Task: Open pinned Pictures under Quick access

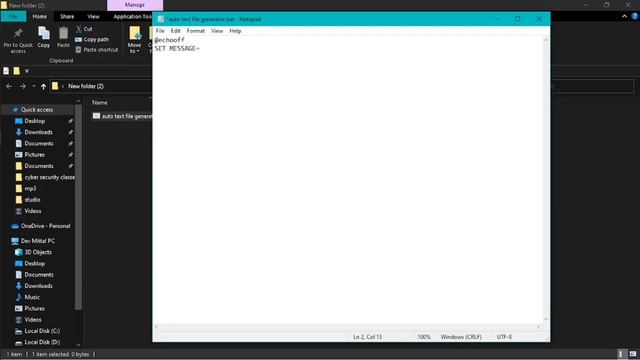Action: (x=35, y=155)
